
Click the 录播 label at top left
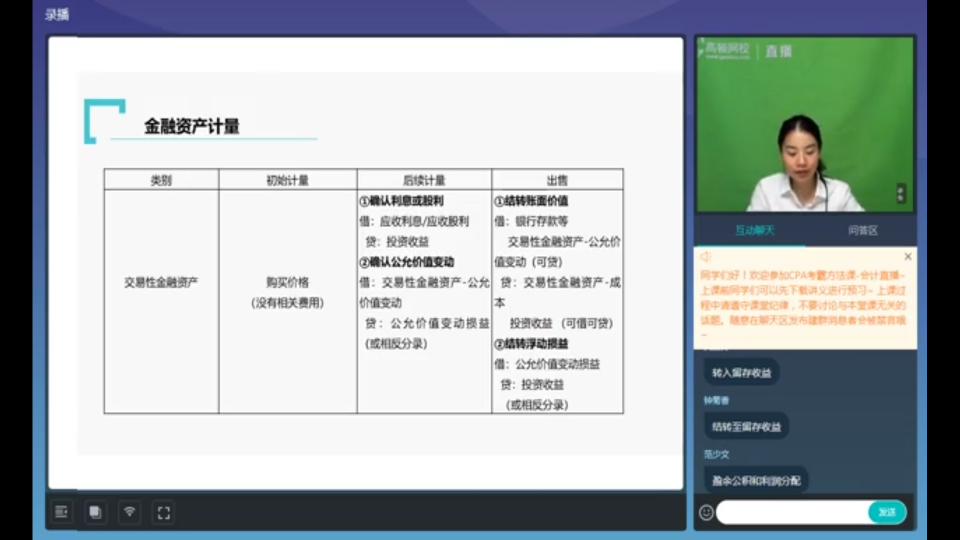[57, 15]
